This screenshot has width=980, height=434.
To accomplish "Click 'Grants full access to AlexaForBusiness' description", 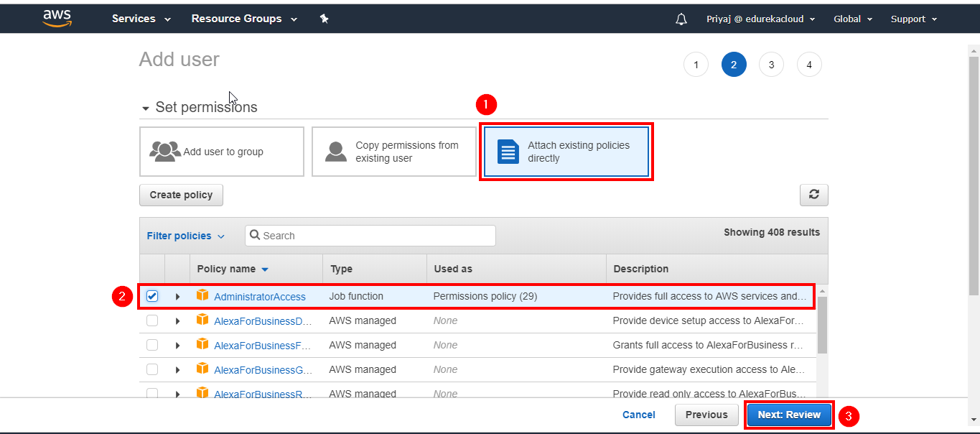I will [708, 345].
